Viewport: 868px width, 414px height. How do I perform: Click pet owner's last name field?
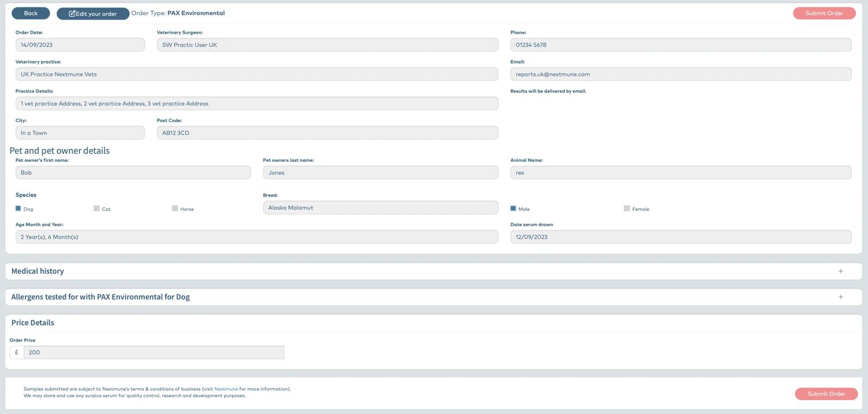pyautogui.click(x=381, y=172)
